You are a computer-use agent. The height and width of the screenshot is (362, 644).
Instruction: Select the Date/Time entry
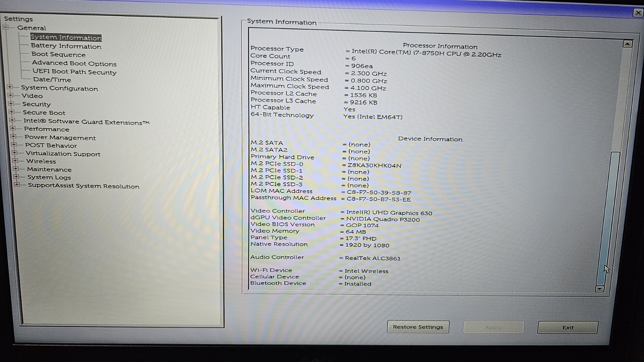click(x=52, y=80)
